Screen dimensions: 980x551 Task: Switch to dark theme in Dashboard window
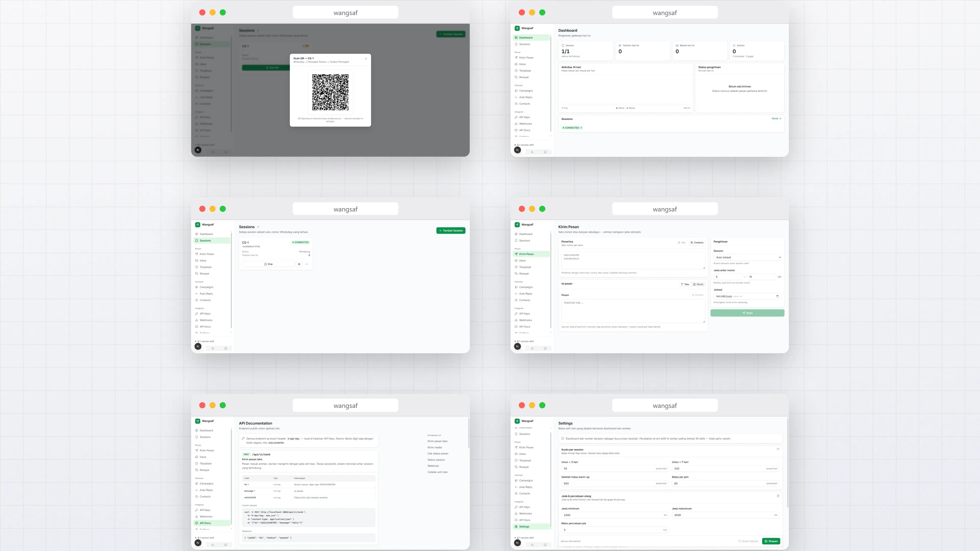[x=532, y=152]
